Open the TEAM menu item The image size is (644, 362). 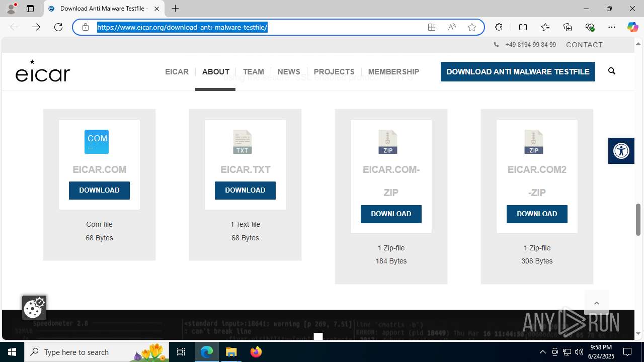(253, 71)
